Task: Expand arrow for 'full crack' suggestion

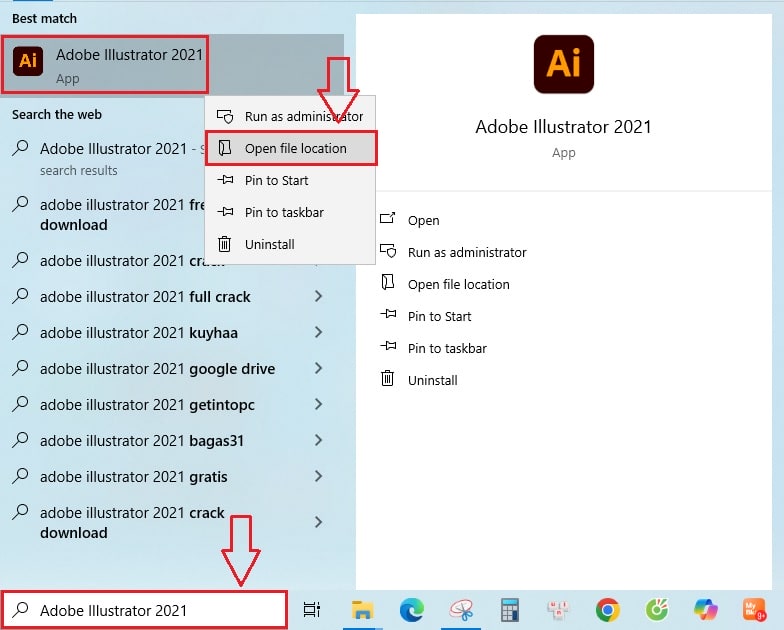Action: [x=318, y=296]
